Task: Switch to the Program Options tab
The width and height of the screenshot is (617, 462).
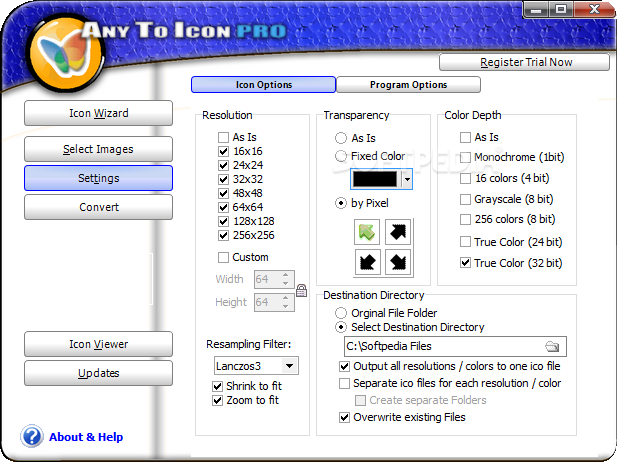Action: 408,85
